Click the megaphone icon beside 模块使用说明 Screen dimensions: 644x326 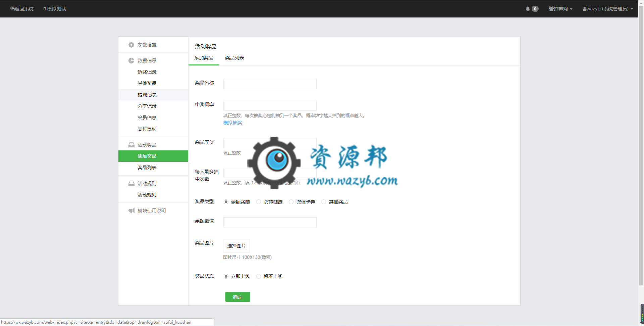click(131, 211)
